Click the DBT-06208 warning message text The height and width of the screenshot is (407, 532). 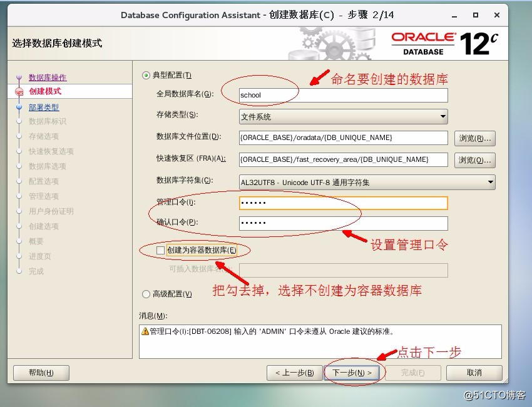point(272,331)
